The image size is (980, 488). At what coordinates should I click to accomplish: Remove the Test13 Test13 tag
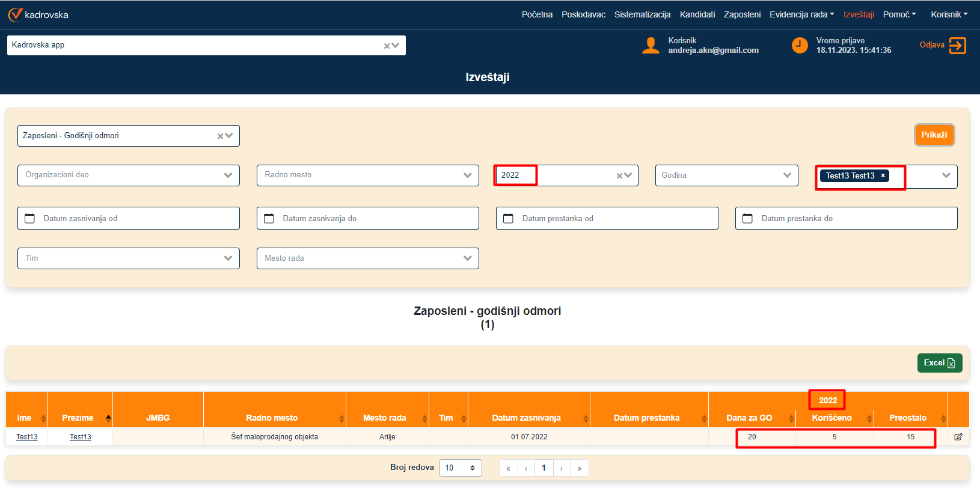click(883, 175)
